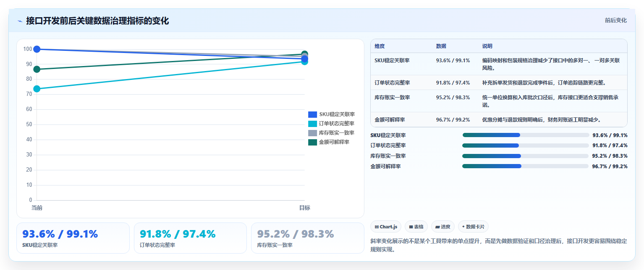The width and height of the screenshot is (644, 270).
Task: Click the Chart.js chip
Action: 386,227
